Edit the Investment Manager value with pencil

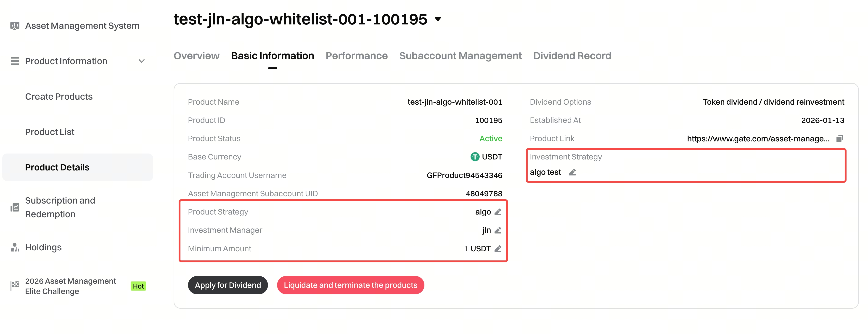coord(498,230)
